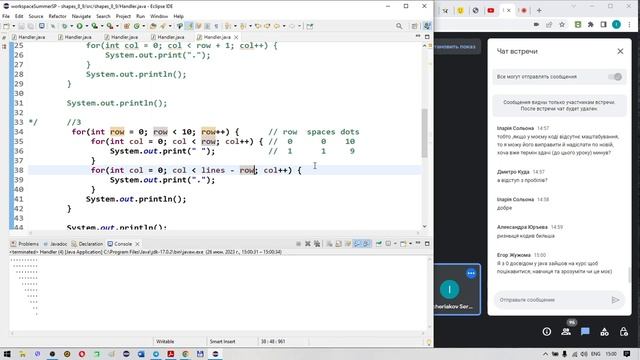Click the Java perspective icon at toolbar end
The height and width of the screenshot is (360, 640).
pyautogui.click(x=427, y=26)
